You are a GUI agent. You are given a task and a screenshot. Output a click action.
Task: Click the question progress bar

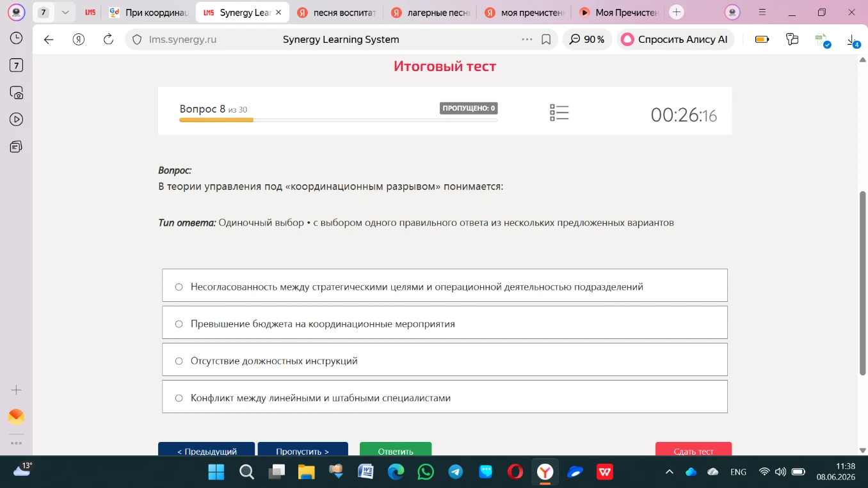click(x=339, y=120)
